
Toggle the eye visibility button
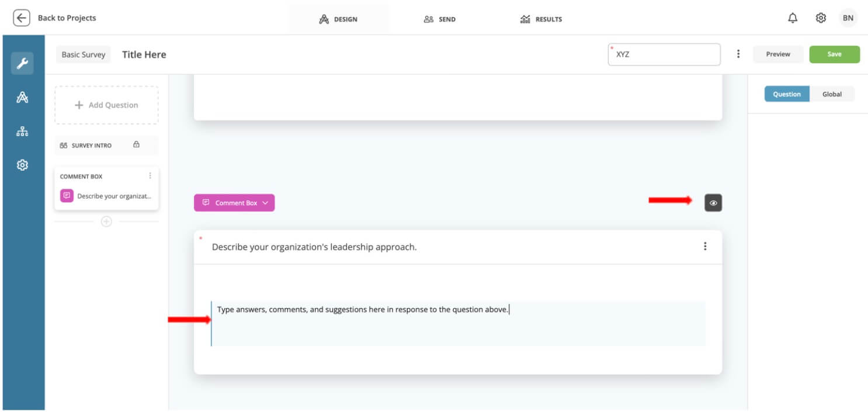click(x=713, y=203)
